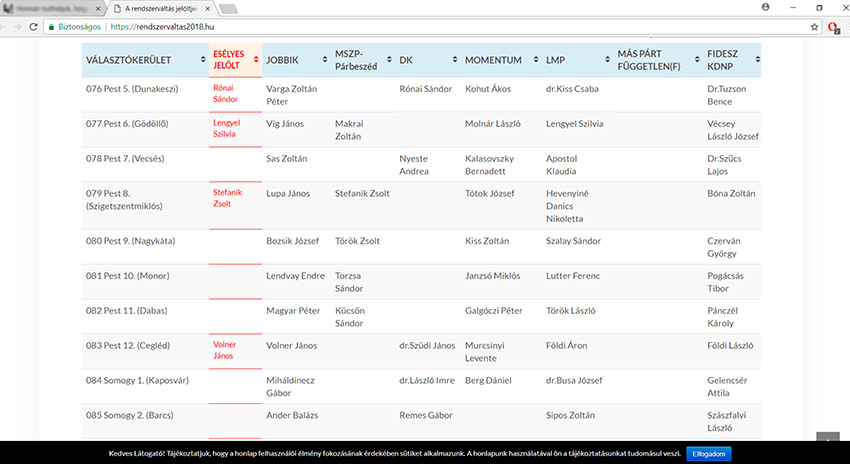Reload the page with the refresh icon
The width and height of the screenshot is (850, 464).
33,27
